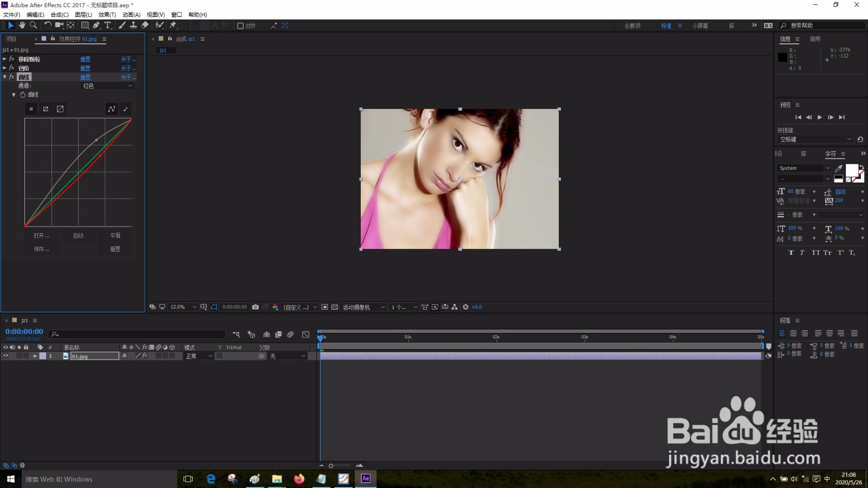Open the After Effects taskbar icon
868x488 pixels.
tap(366, 478)
